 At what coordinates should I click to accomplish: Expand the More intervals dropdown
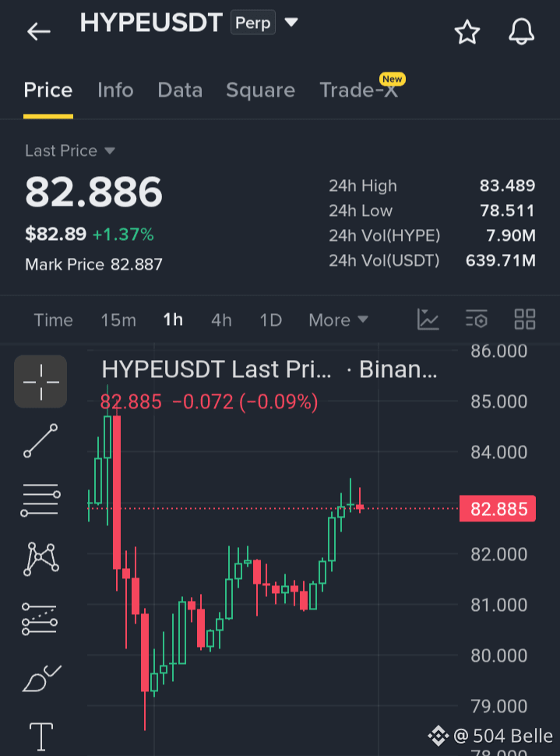(x=338, y=320)
